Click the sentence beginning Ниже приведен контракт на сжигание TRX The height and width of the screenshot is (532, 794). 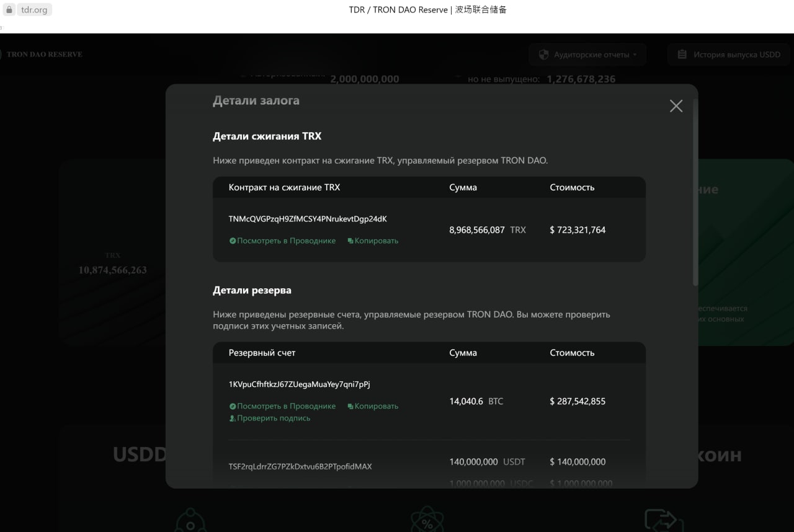[x=380, y=161]
